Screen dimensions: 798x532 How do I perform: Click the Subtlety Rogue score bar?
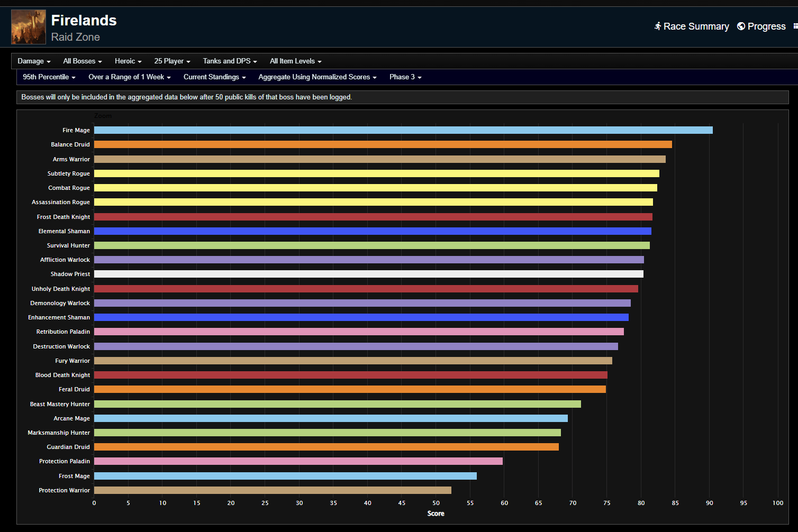[377, 173]
